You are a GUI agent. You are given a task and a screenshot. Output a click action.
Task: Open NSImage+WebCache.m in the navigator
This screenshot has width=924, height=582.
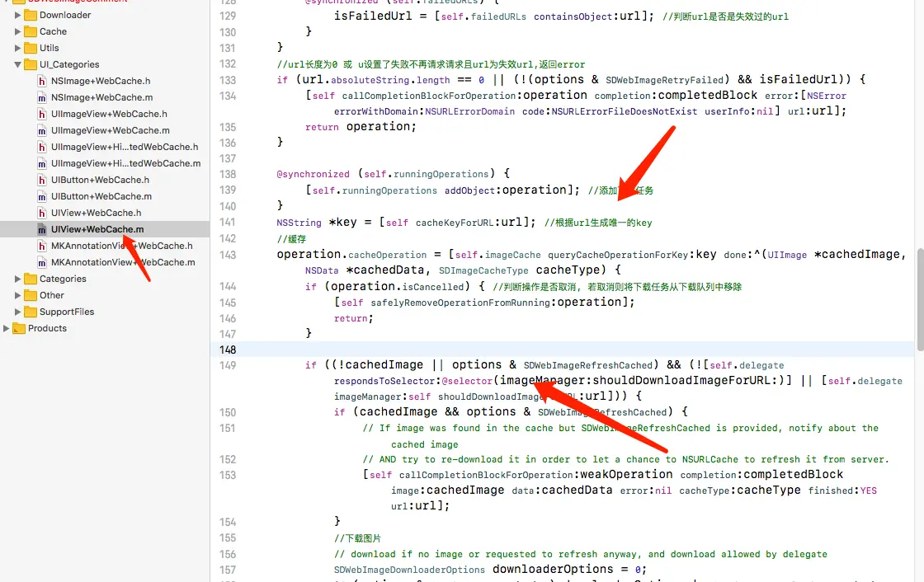(x=102, y=97)
